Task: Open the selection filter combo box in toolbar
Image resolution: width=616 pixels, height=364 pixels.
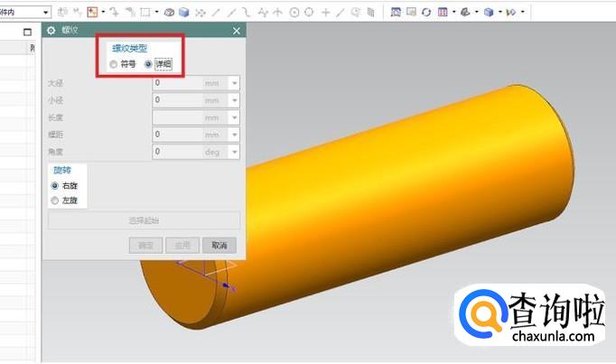Action: coord(25,12)
